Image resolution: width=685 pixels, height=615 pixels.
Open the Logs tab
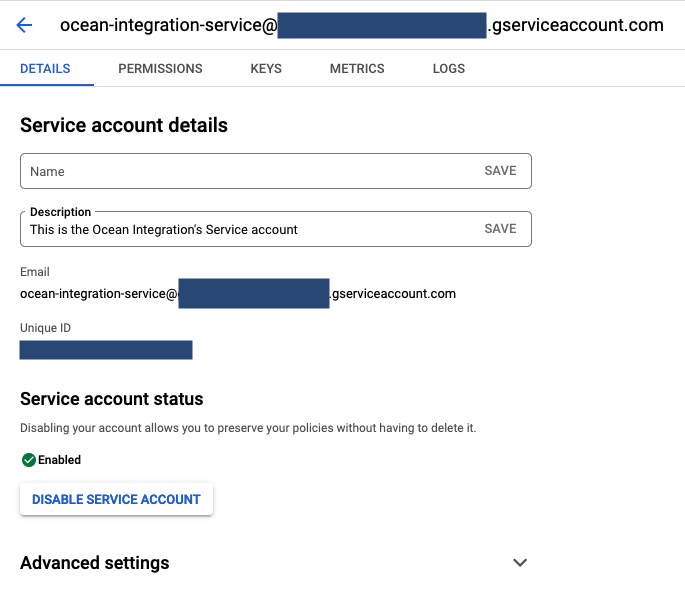(448, 69)
